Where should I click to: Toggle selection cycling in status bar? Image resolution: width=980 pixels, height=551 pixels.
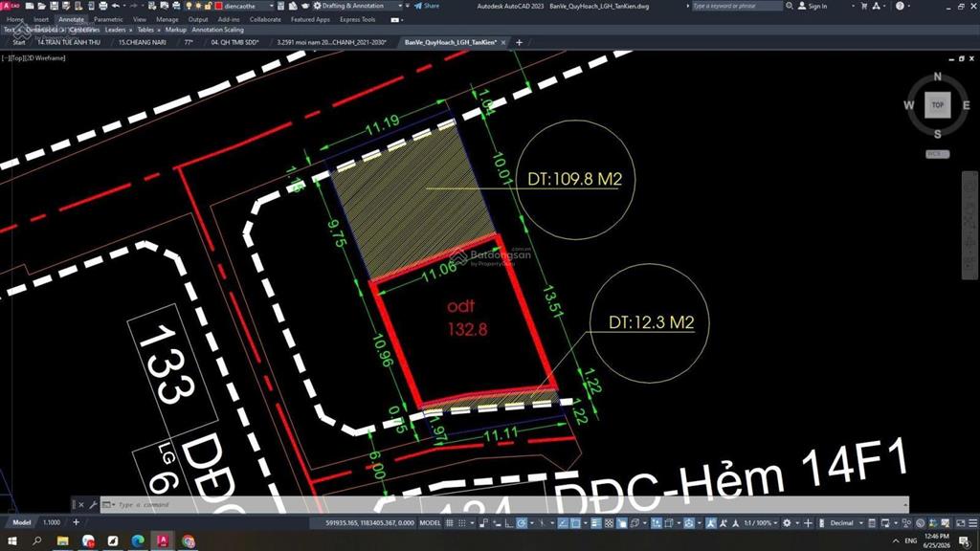622,523
